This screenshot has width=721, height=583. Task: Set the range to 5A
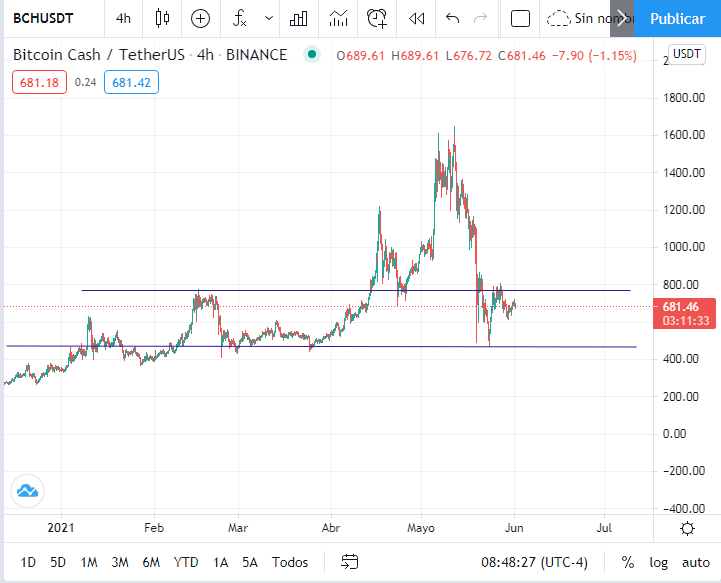click(250, 562)
